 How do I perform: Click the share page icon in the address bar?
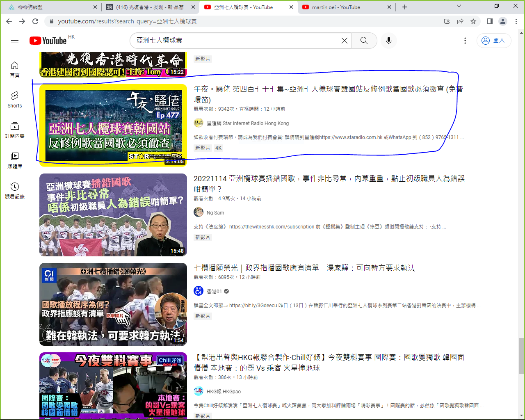point(460,21)
